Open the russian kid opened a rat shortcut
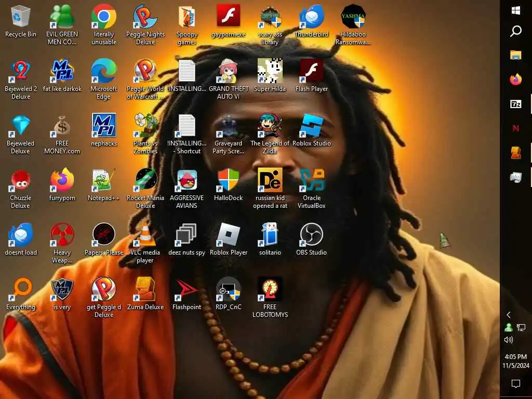 point(270,180)
